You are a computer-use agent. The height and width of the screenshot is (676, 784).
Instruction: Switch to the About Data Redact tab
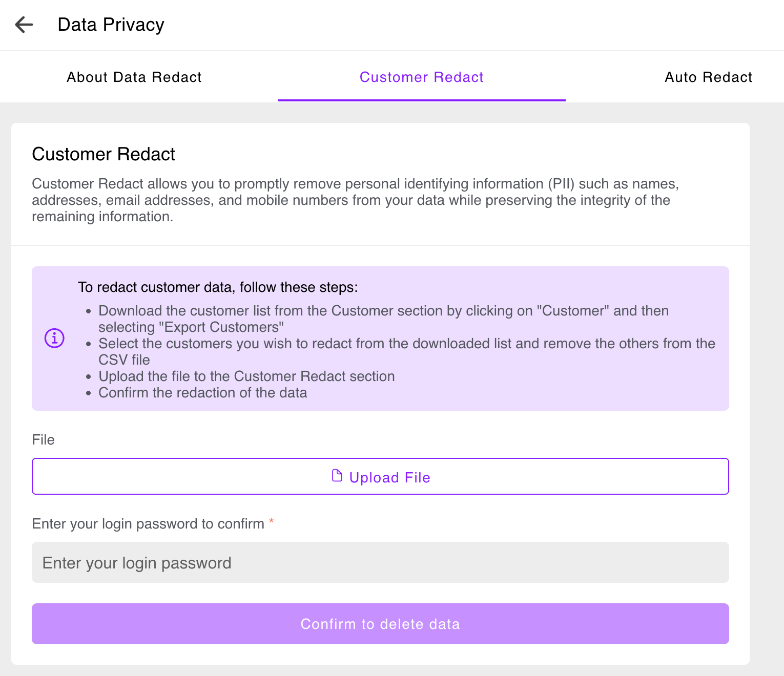tap(134, 77)
